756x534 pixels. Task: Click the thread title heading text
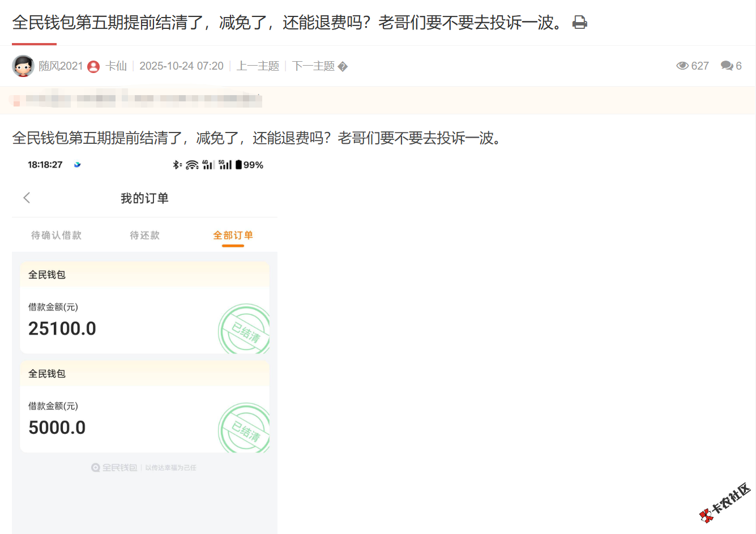click(289, 23)
